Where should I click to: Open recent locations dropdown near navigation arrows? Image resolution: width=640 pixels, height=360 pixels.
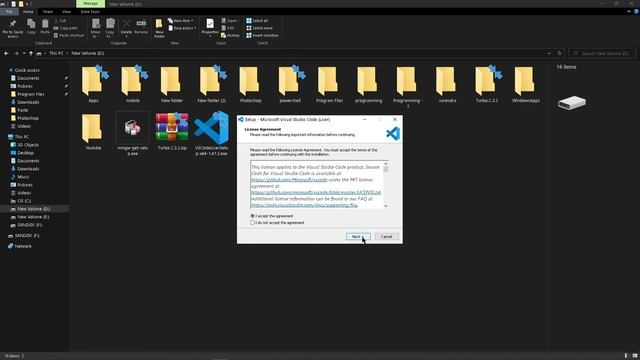click(24, 53)
